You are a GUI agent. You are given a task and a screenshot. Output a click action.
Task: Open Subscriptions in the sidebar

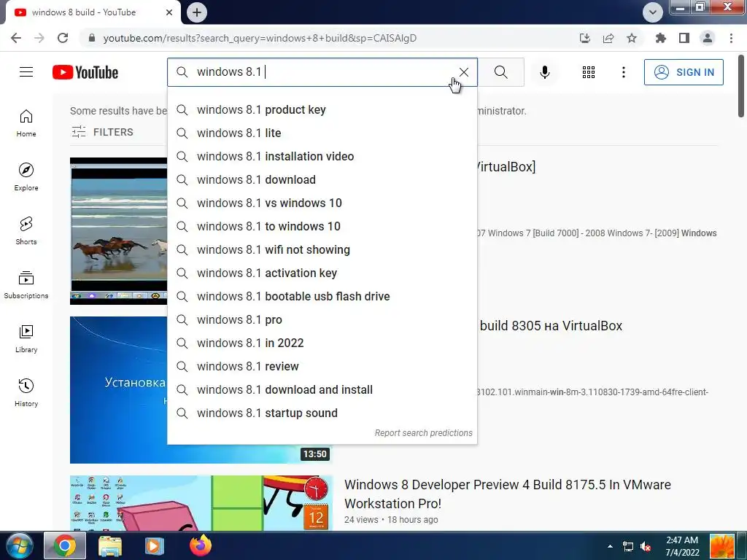click(26, 285)
